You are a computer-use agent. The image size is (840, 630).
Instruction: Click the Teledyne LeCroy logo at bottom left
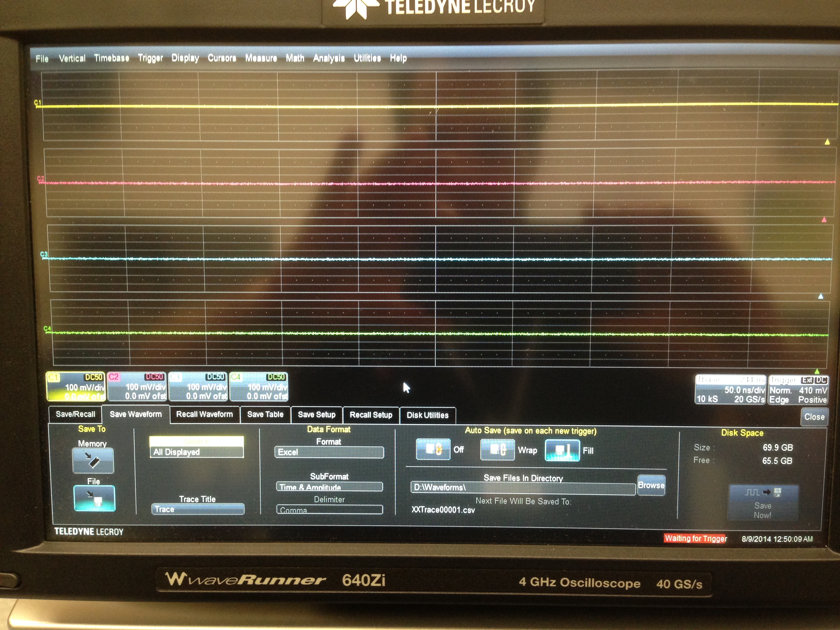pyautogui.click(x=89, y=531)
